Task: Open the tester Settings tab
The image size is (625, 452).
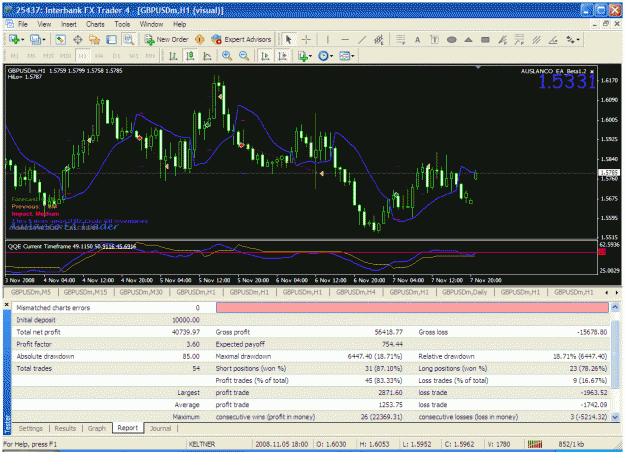Action: coord(31,428)
